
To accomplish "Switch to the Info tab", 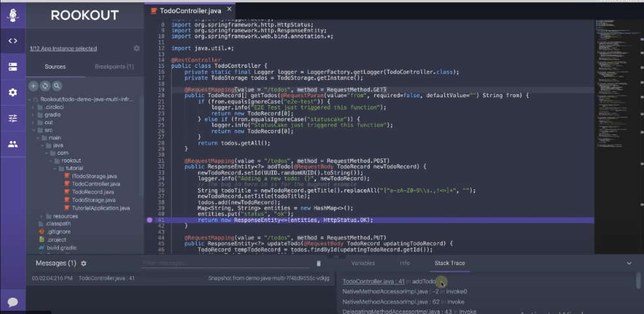I will 404,263.
